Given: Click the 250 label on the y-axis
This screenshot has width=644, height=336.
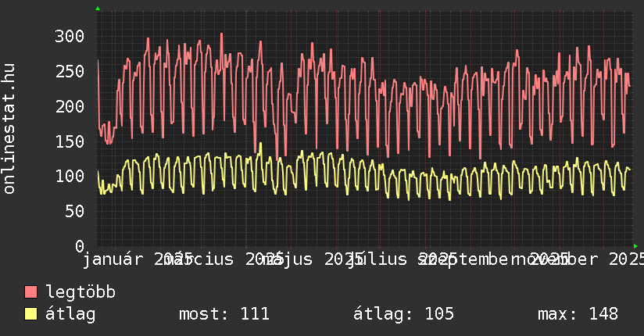Looking at the screenshot, I should coord(70,71).
